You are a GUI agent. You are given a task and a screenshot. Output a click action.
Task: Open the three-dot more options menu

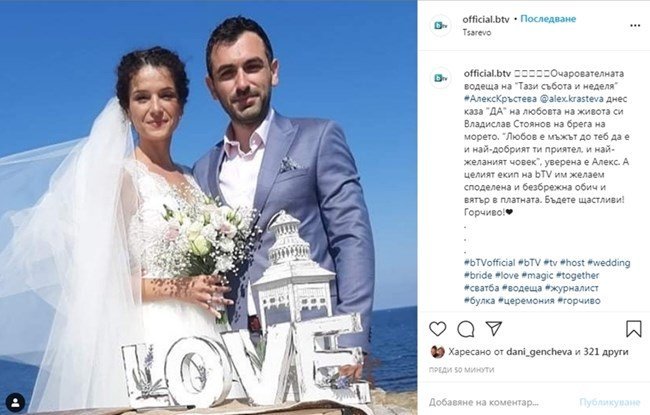(635, 26)
